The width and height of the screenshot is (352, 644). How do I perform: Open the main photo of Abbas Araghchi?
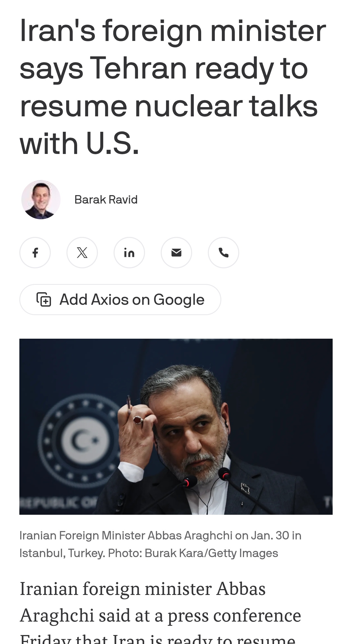tap(176, 426)
